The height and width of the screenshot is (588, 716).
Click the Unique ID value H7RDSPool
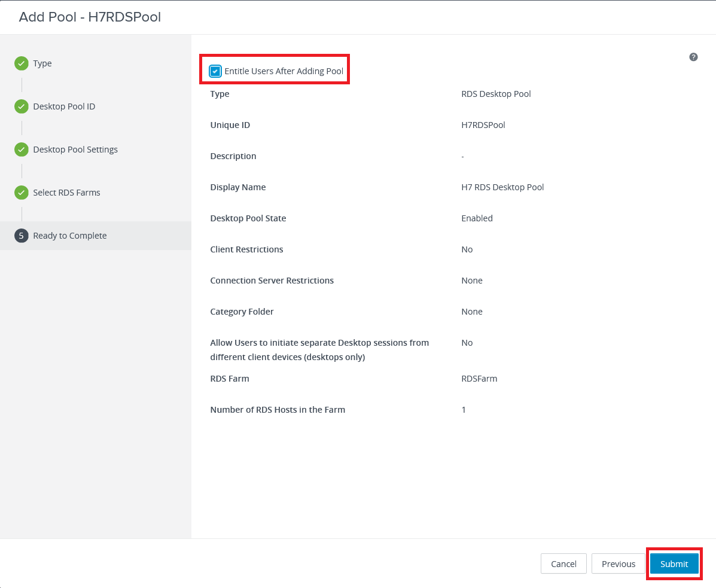pos(483,125)
